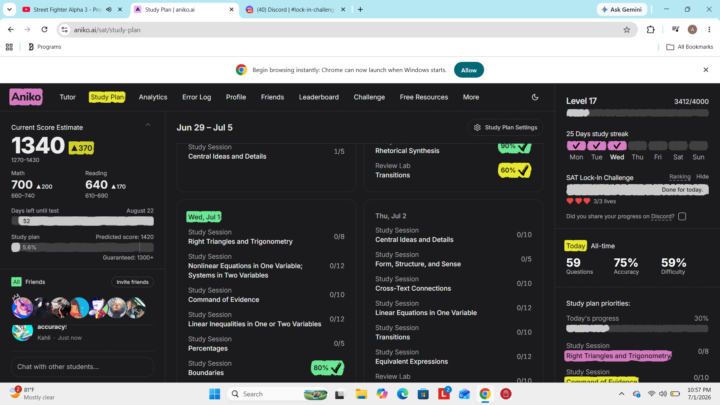The width and height of the screenshot is (720, 405).
Task: Click Monday's streak checkmark
Action: tap(576, 146)
